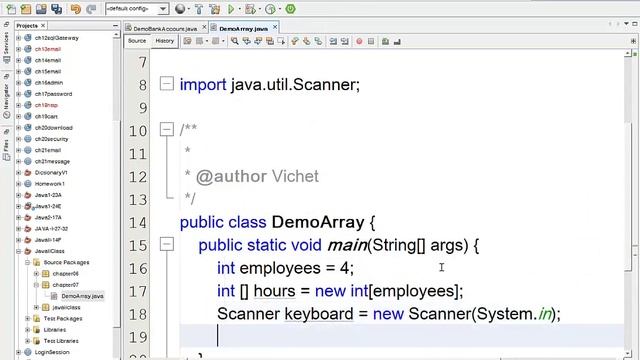Minimize the Projects panel
640x360 pixels.
pyautogui.click(x=115, y=25)
